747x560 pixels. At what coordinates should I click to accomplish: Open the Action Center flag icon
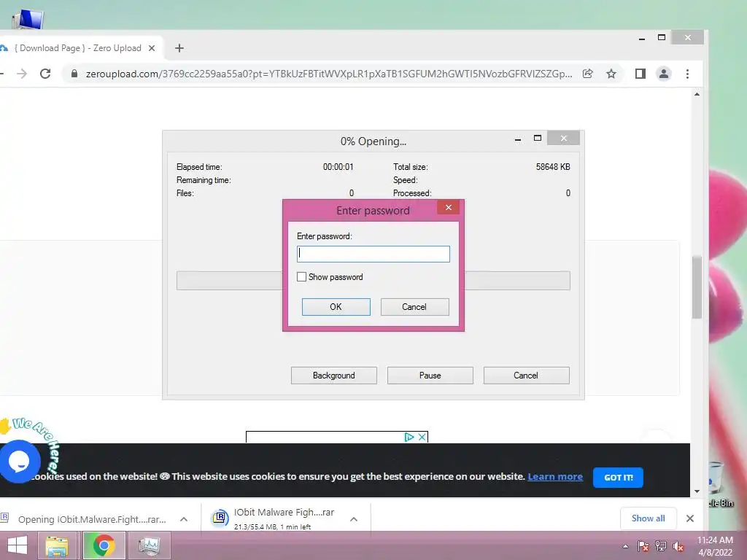643,546
